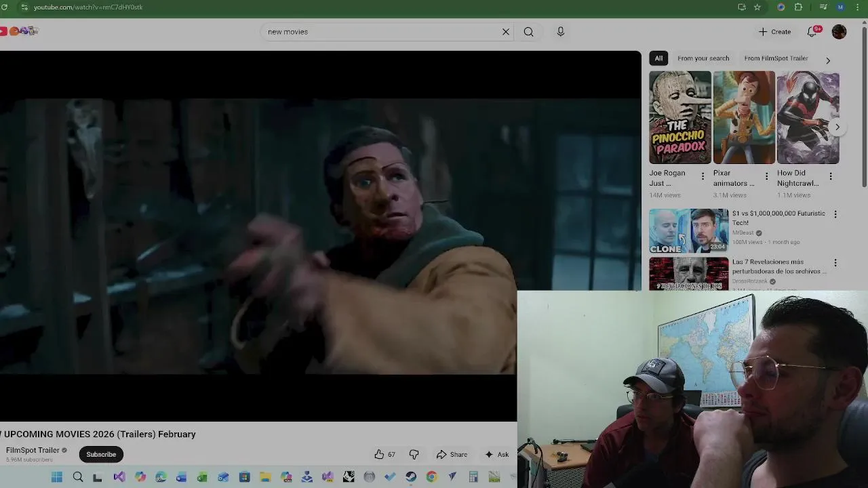Open Pixar animators Woody short thumbnail
Viewport: 868px width, 488px height.
(x=744, y=117)
